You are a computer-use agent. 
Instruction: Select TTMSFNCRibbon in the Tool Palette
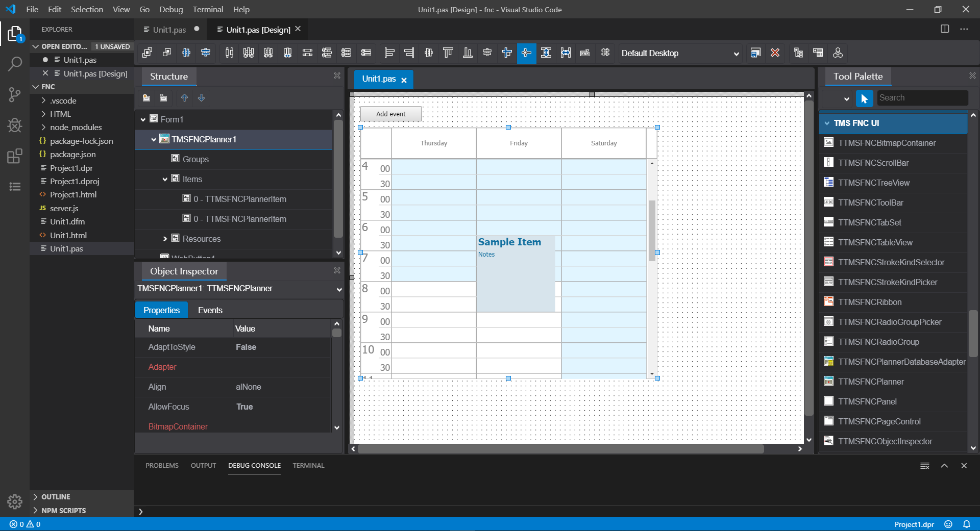tap(870, 302)
